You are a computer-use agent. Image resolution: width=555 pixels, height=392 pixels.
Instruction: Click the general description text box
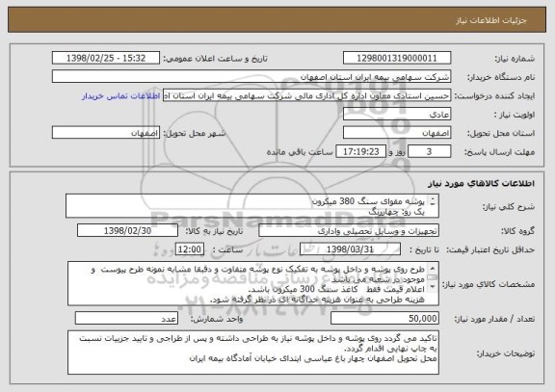252,206
